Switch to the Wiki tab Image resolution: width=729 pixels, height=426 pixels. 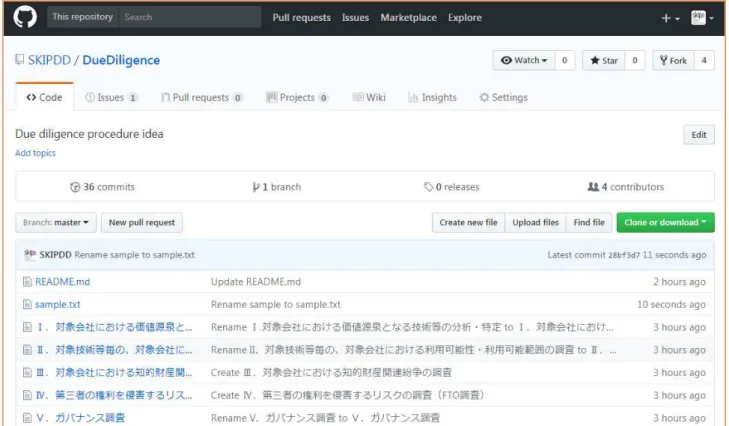369,98
